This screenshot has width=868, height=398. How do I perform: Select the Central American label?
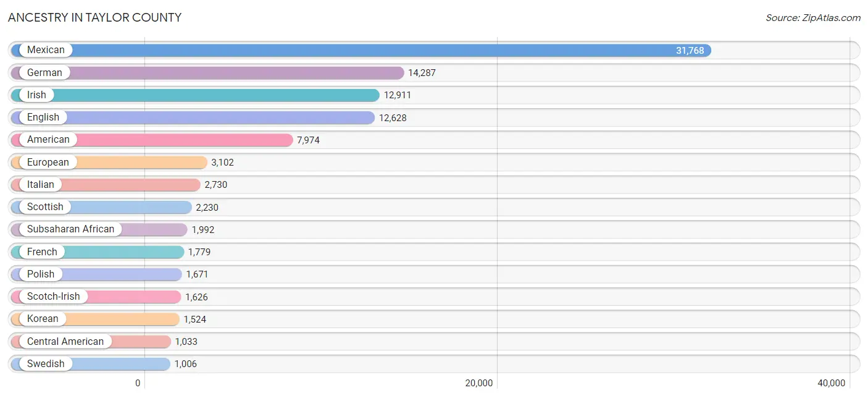(x=65, y=341)
